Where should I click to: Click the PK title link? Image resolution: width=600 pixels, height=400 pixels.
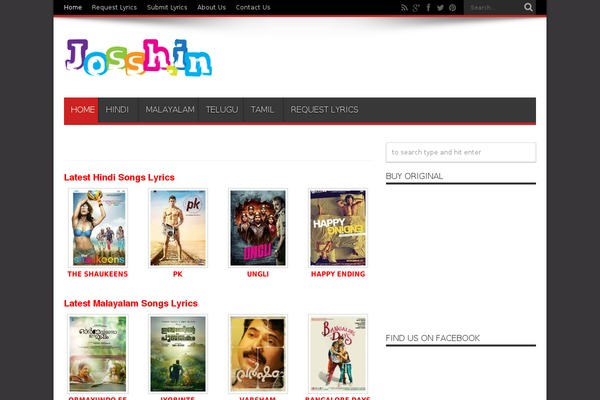178,274
